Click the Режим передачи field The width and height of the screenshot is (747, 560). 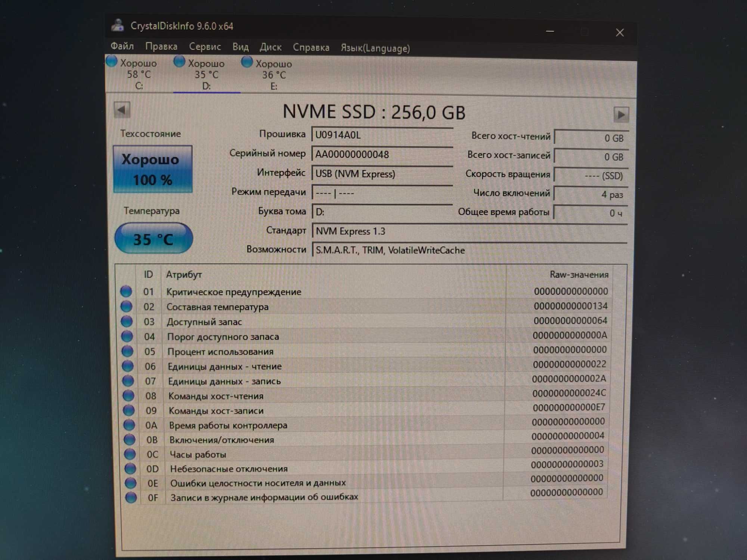click(x=382, y=193)
